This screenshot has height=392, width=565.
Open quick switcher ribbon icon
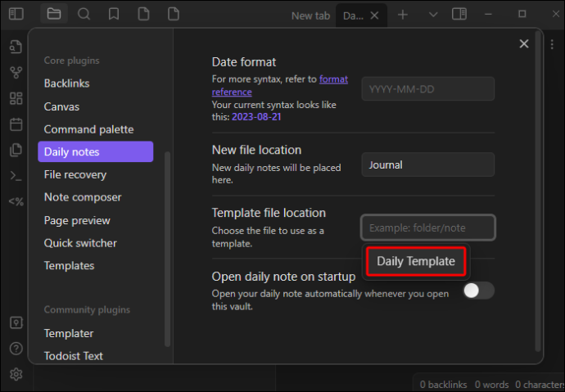(x=16, y=47)
